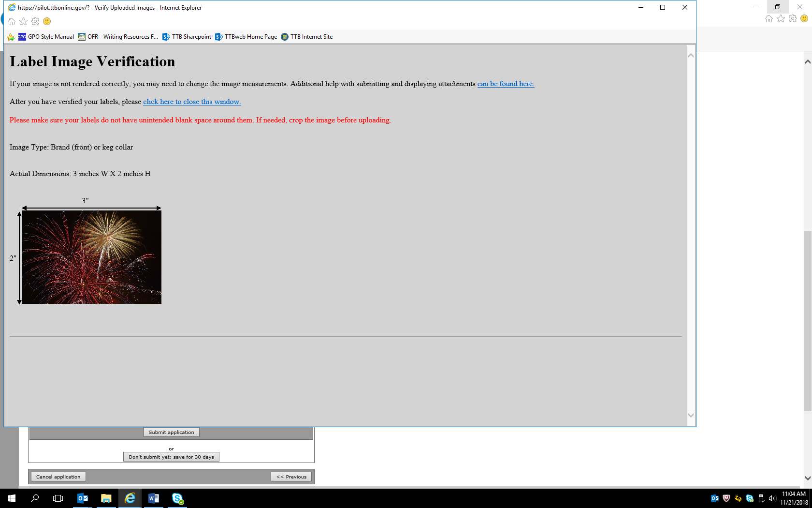This screenshot has height=508, width=812.
Task: Follow the 'can be found here' help link
Action: point(506,84)
